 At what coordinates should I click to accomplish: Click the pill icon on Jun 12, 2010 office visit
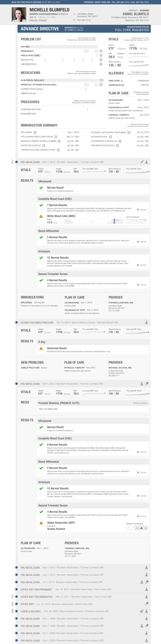coord(147,604)
